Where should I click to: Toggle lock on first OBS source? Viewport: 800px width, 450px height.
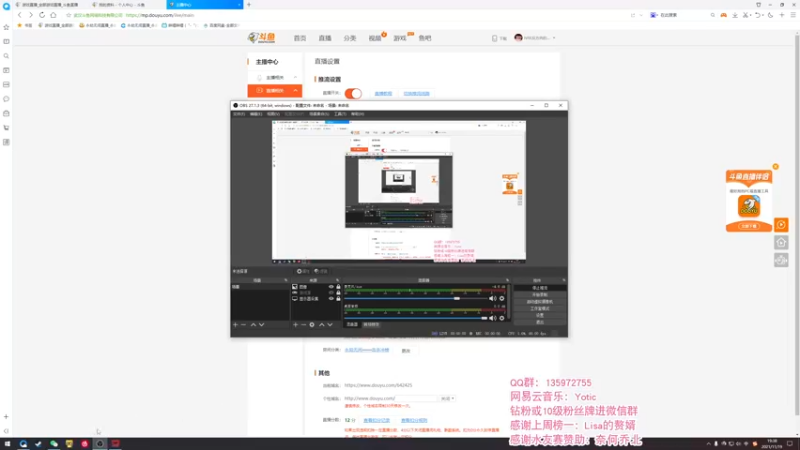point(338,287)
